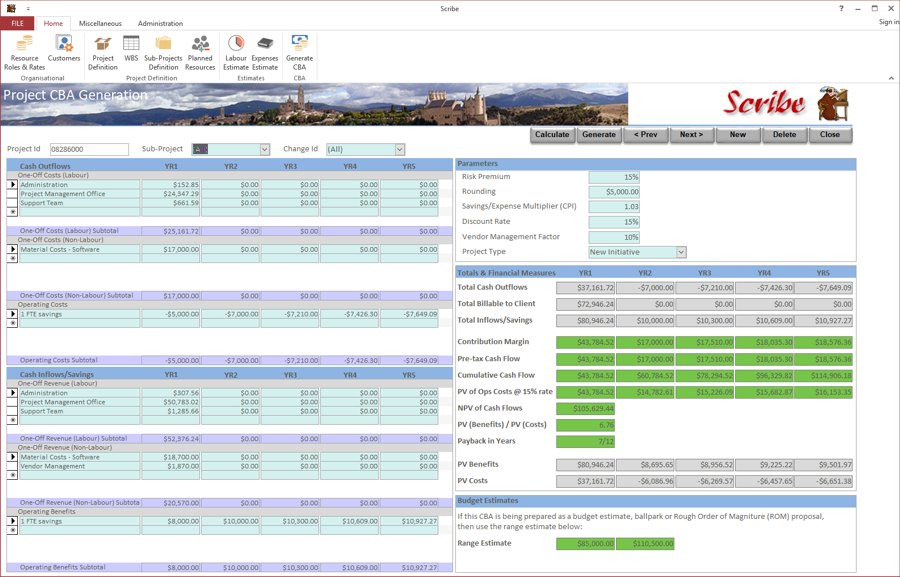The height and width of the screenshot is (577, 900).
Task: Open the Project Type dropdown
Action: [x=681, y=252]
